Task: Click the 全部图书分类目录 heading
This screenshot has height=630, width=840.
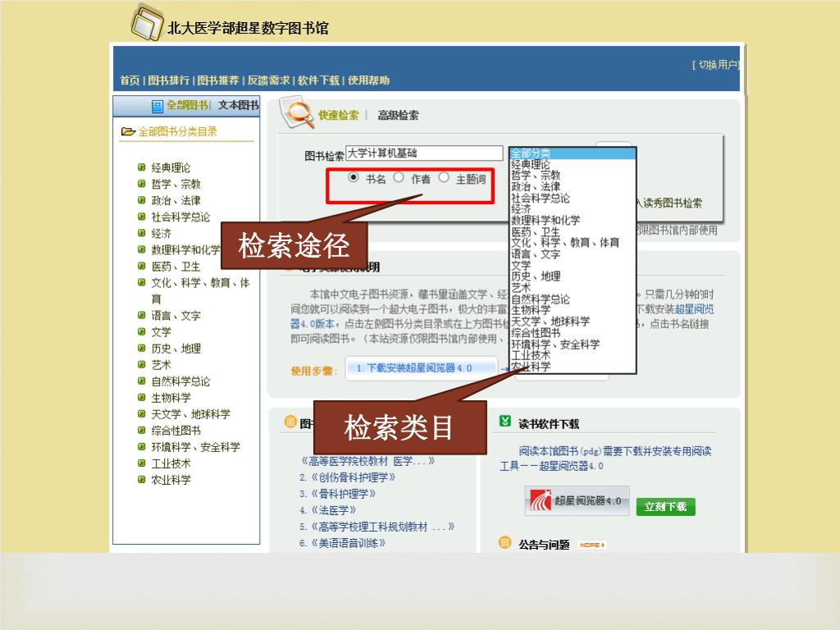Action: click(177, 131)
